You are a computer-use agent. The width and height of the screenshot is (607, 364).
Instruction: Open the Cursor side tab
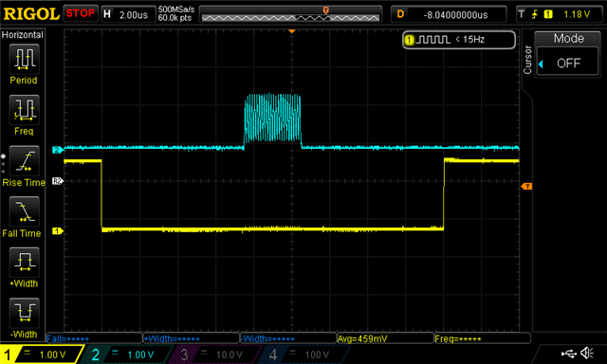527,60
